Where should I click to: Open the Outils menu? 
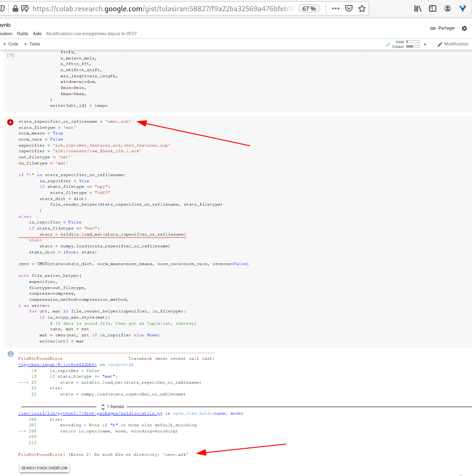[22, 33]
